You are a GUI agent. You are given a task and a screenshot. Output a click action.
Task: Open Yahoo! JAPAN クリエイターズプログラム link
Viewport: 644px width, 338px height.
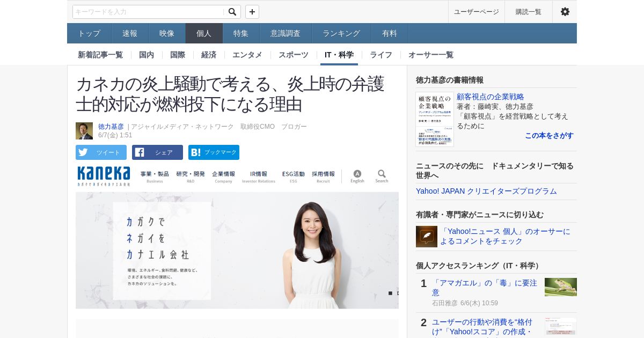point(486,191)
